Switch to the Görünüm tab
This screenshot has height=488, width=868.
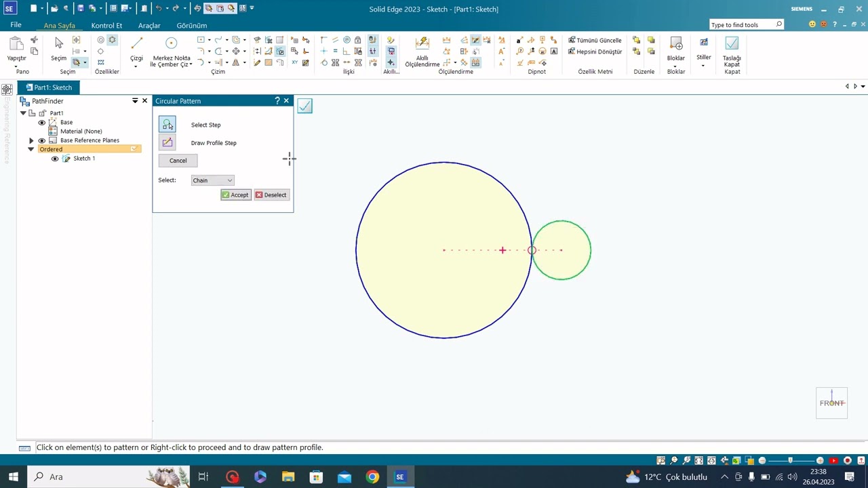(191, 26)
